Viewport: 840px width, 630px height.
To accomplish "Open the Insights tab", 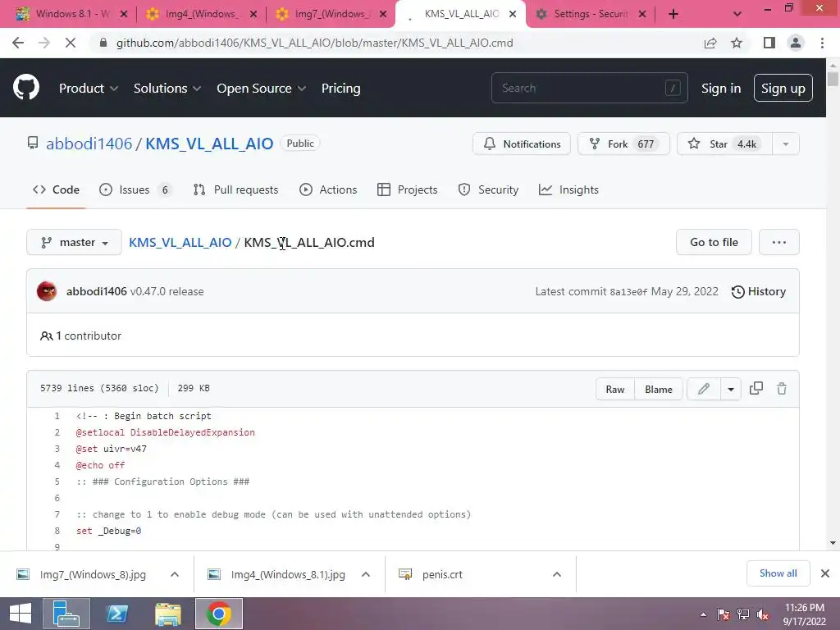I will pyautogui.click(x=568, y=189).
